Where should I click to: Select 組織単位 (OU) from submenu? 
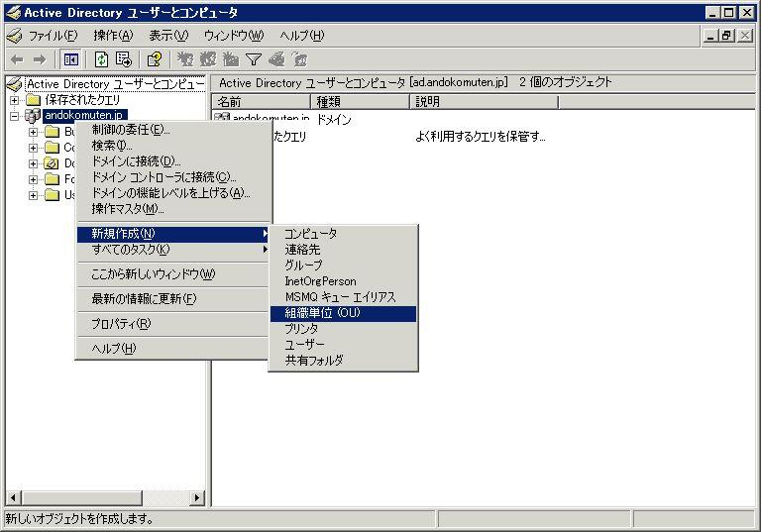pos(343,314)
